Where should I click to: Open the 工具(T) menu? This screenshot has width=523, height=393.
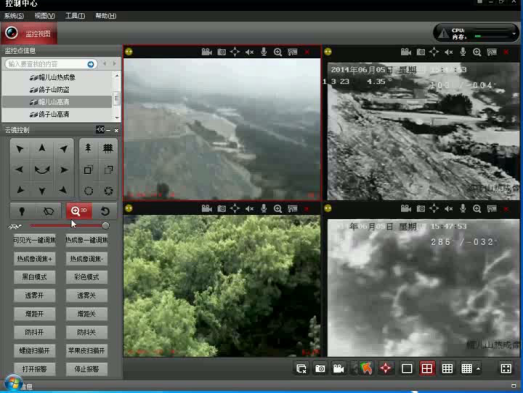click(75, 16)
